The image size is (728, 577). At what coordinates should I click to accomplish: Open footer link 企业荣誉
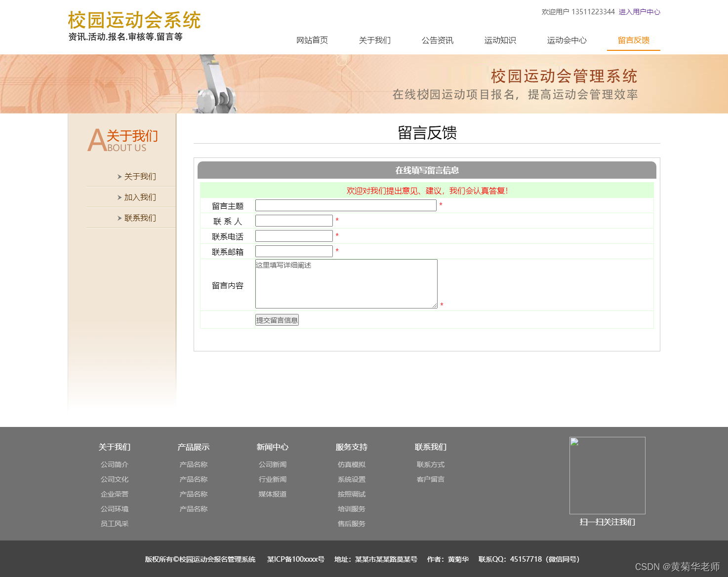pos(115,494)
